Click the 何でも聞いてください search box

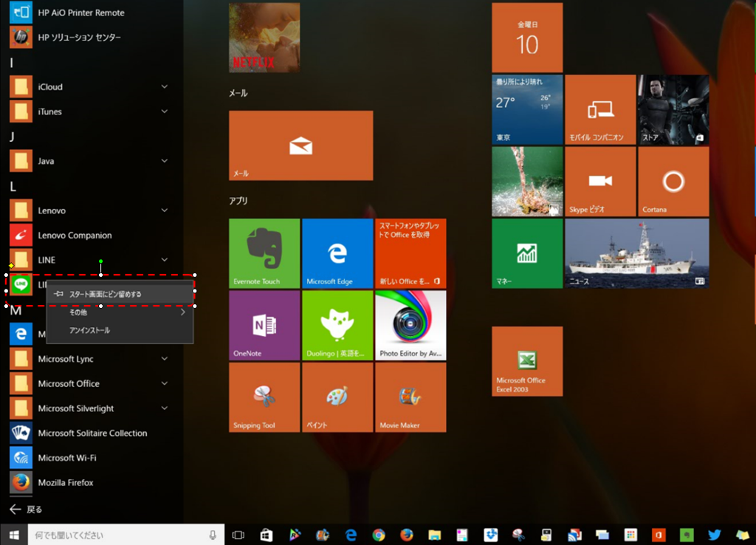pyautogui.click(x=126, y=535)
